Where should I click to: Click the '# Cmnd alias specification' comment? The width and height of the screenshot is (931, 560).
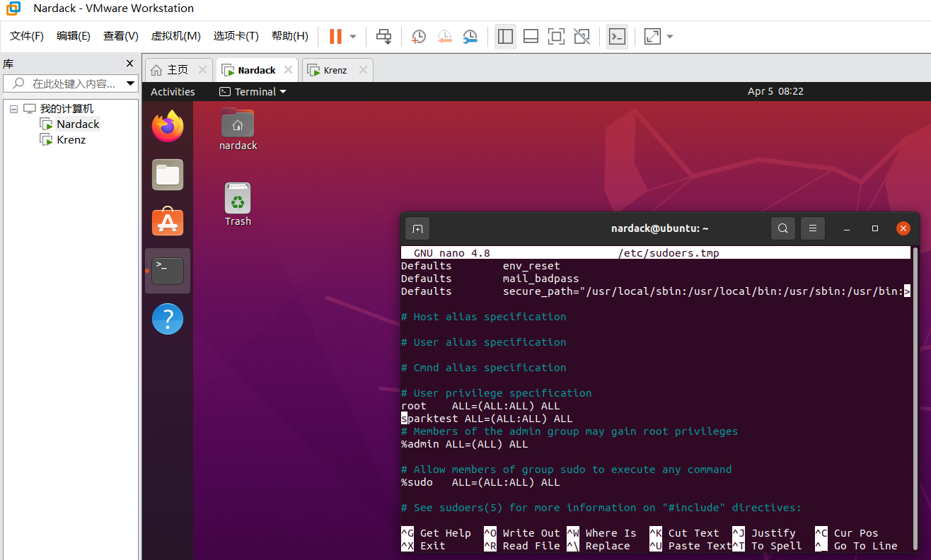(x=484, y=368)
